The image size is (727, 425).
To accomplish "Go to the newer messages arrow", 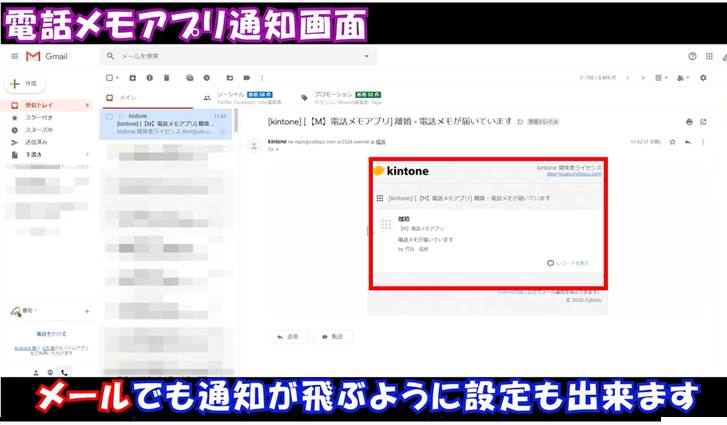I will 627,78.
